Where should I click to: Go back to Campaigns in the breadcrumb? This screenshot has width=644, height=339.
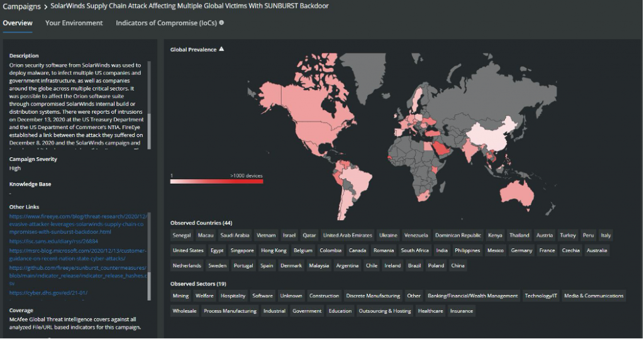[x=21, y=6]
